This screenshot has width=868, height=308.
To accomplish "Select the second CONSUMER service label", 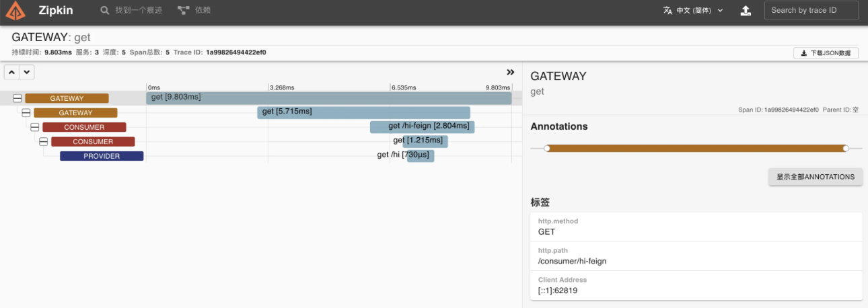I will 93,142.
